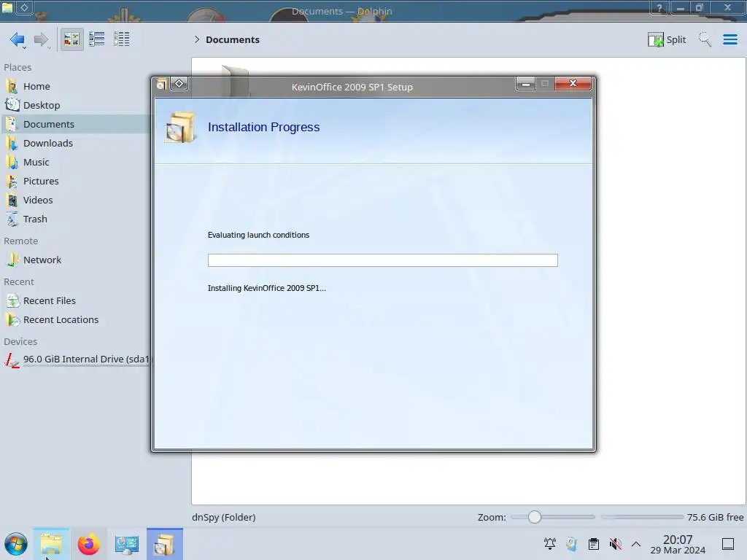Toggle pin of the Dolphin window

[x=24, y=7]
